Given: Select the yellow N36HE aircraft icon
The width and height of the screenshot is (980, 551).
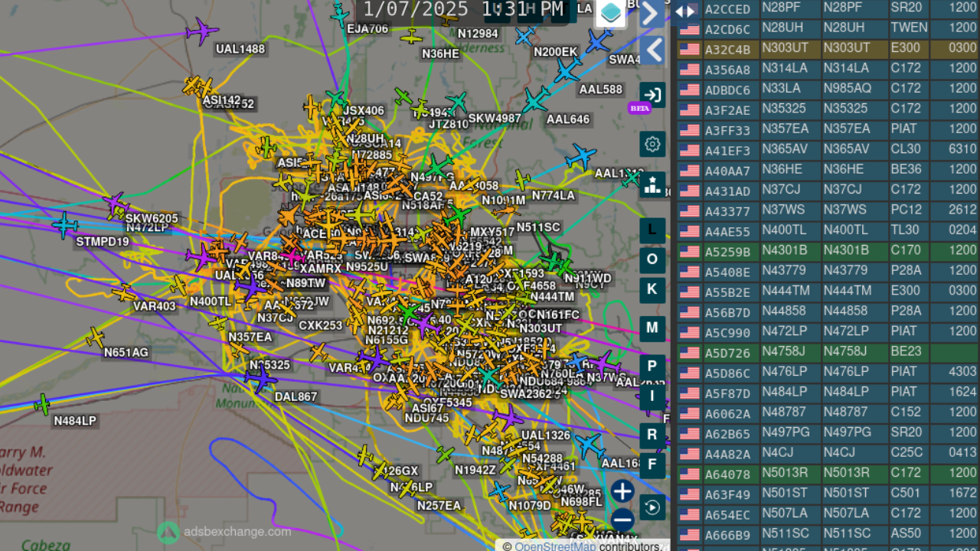Looking at the screenshot, I should (x=412, y=37).
